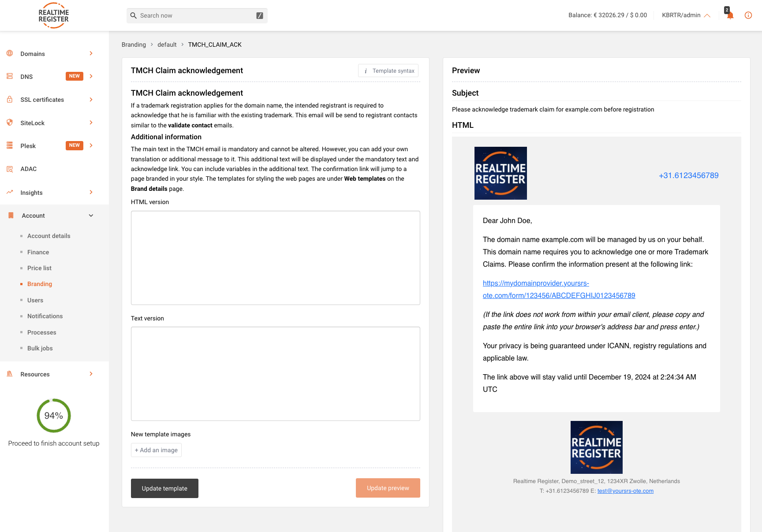Open the ADAC menu item
The height and width of the screenshot is (532, 762).
click(x=28, y=169)
